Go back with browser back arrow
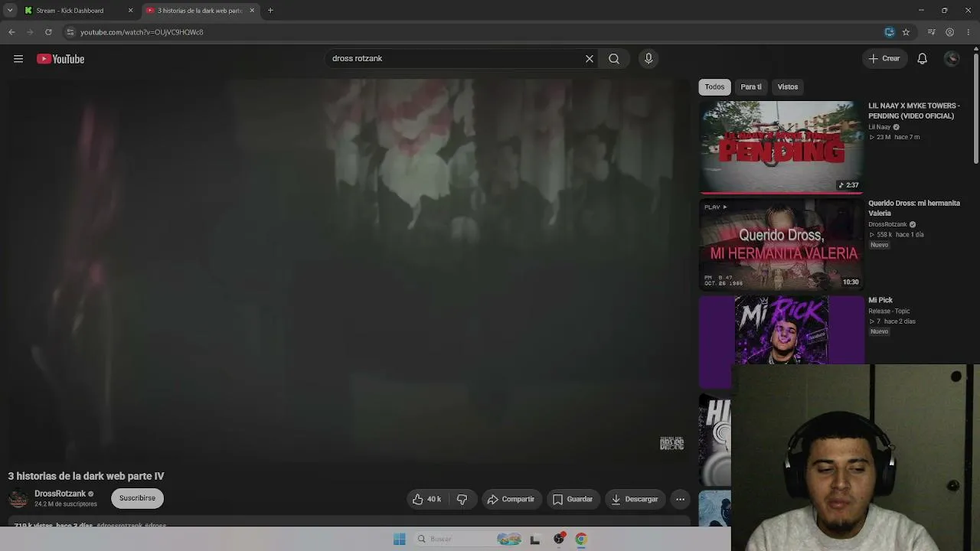This screenshot has height=551, width=980. 11,32
